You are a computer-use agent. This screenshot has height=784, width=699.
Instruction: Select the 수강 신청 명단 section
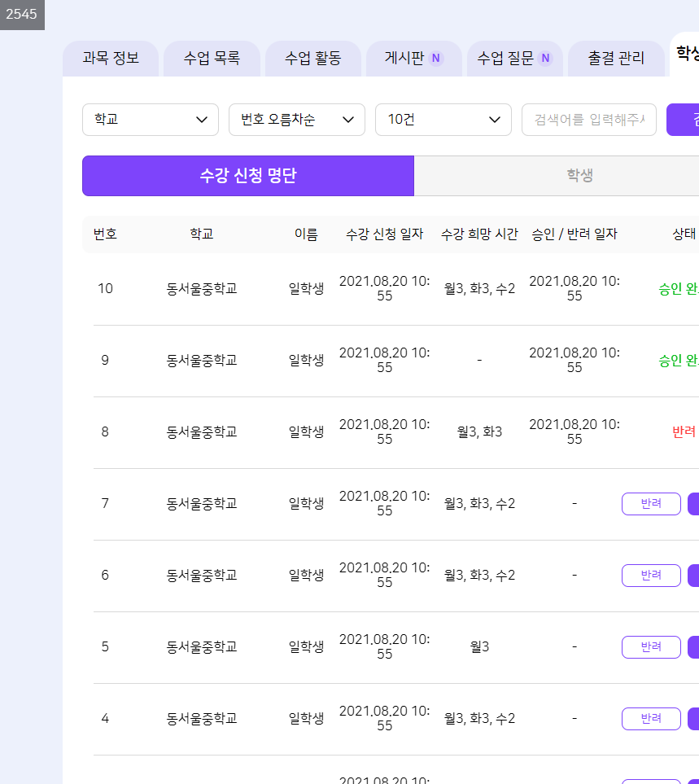(x=248, y=176)
